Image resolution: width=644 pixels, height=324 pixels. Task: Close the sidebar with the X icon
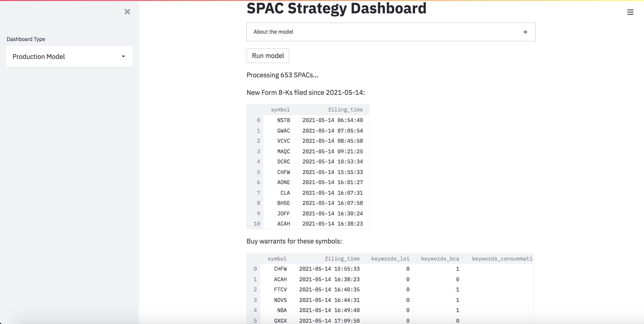pyautogui.click(x=127, y=12)
